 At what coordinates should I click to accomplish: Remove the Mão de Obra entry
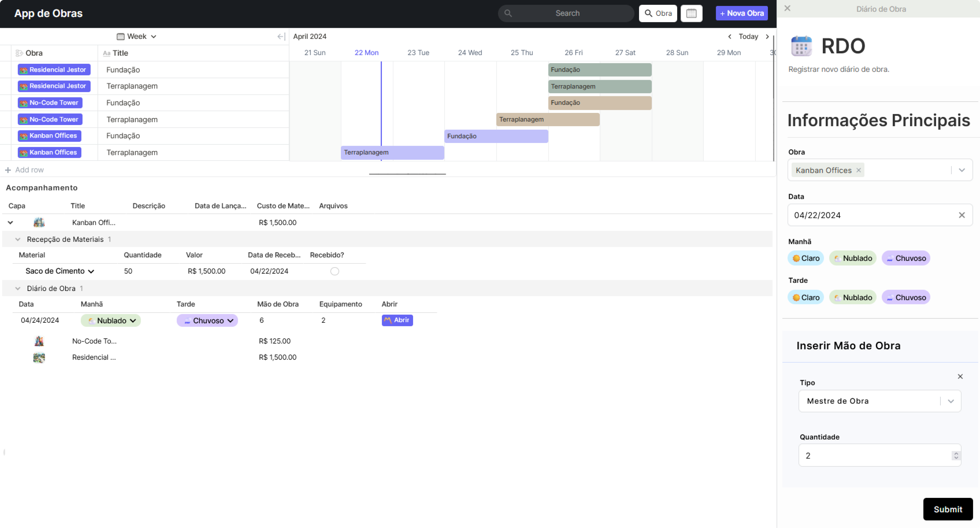click(x=960, y=377)
